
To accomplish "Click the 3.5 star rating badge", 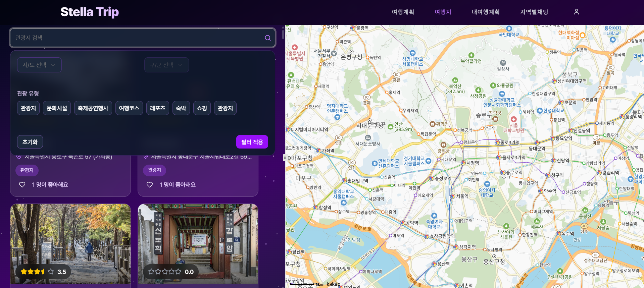I will pyautogui.click(x=43, y=272).
